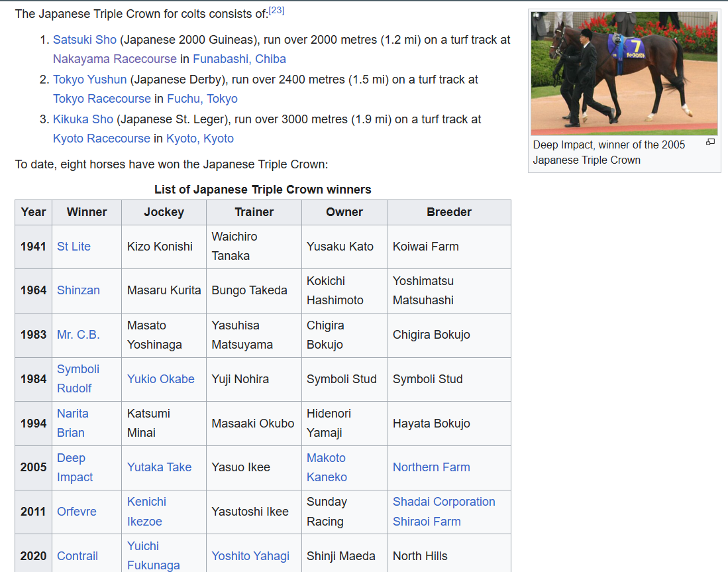Open jockey Kenichi Ikezoe link

tap(146, 512)
